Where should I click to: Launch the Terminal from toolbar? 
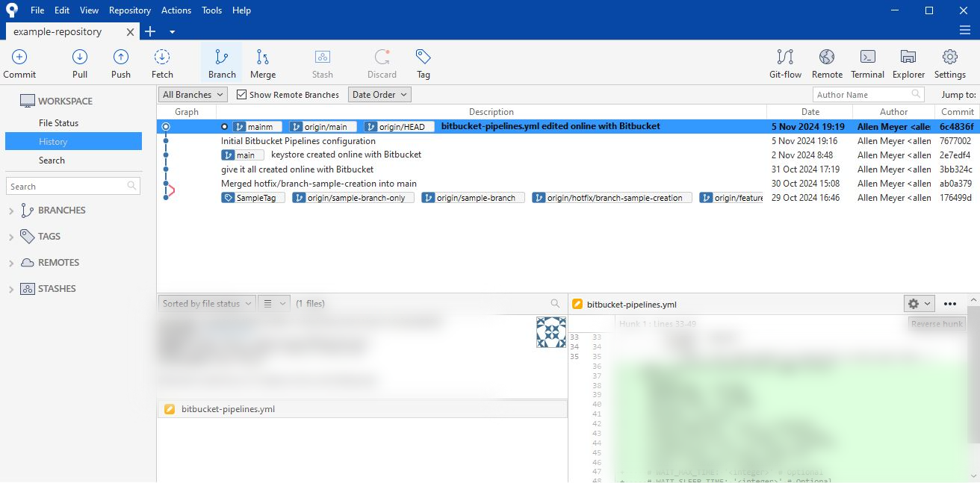[x=867, y=63]
